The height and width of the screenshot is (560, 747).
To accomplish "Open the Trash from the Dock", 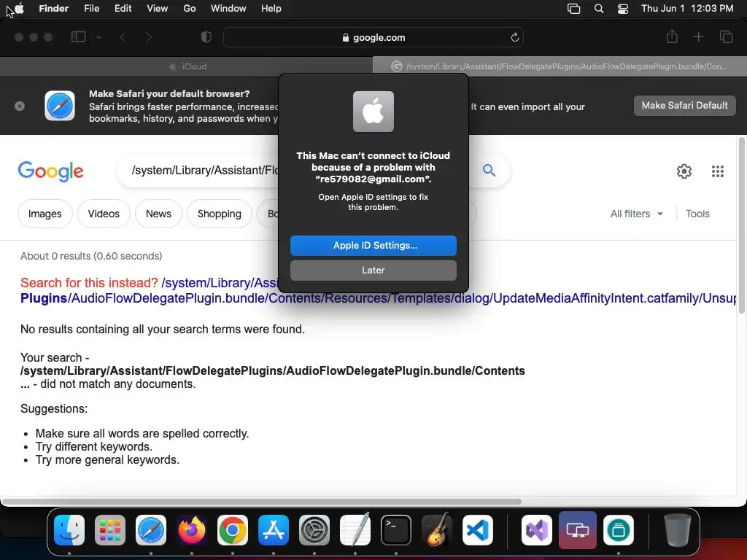I will 678,530.
